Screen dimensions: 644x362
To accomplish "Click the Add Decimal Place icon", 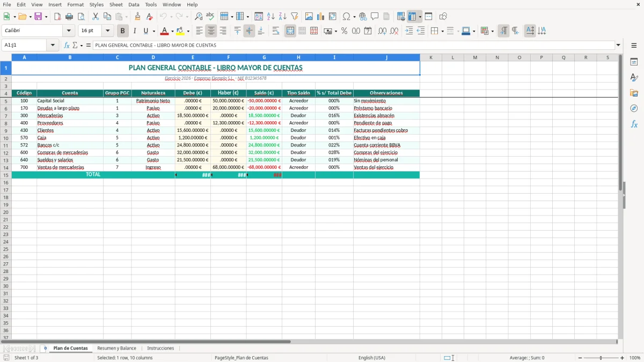I will (x=382, y=31).
